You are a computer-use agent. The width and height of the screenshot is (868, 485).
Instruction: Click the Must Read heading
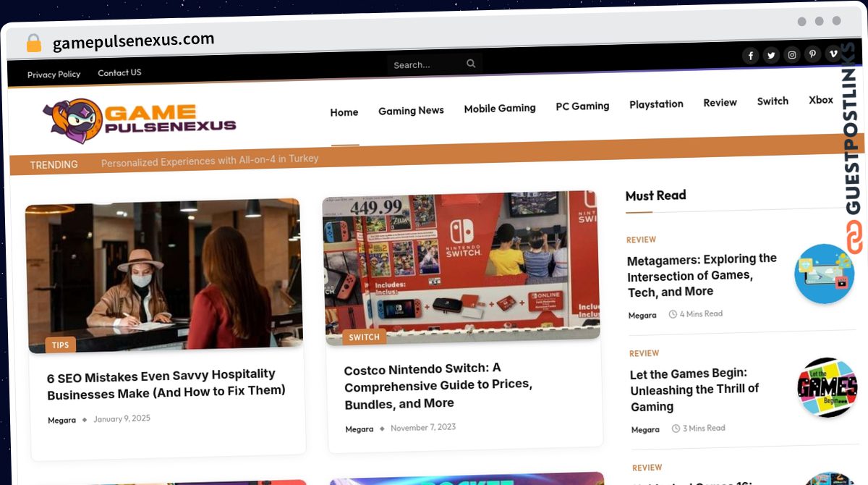click(x=655, y=195)
